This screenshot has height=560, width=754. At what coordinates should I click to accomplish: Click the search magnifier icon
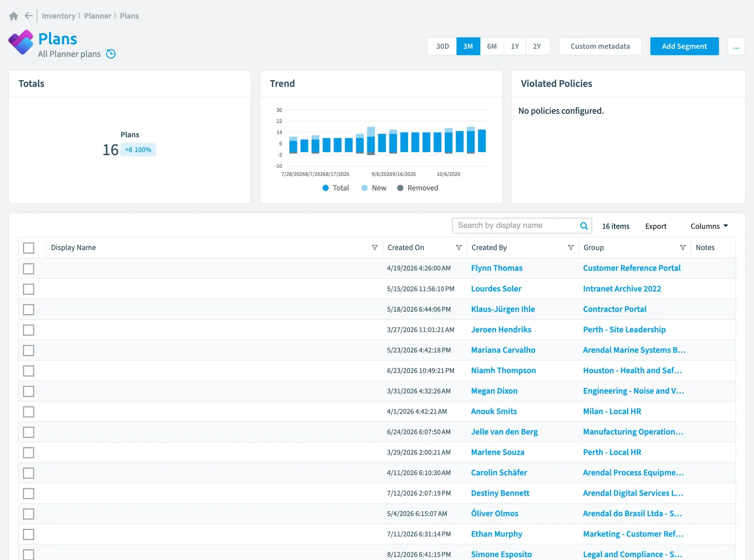[584, 226]
